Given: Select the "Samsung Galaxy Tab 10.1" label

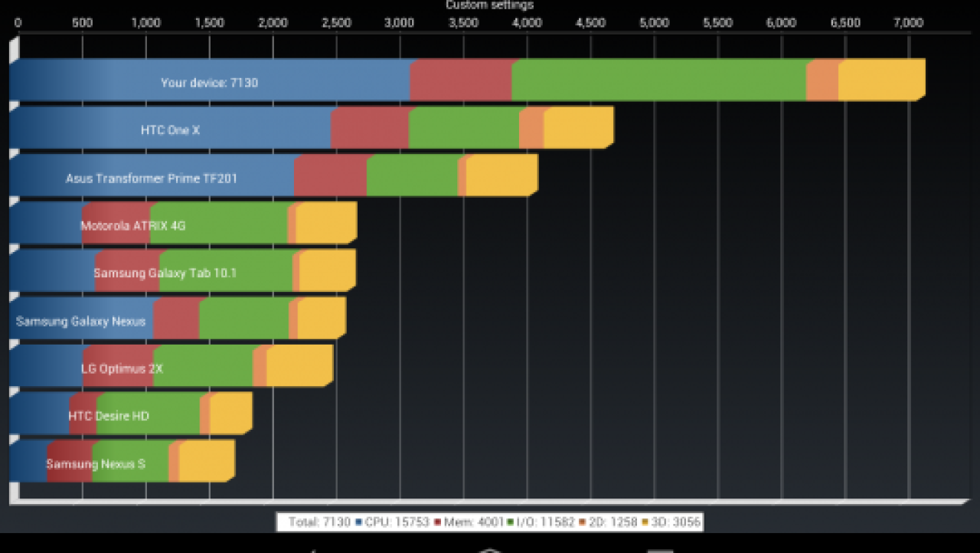Looking at the screenshot, I should point(165,273).
